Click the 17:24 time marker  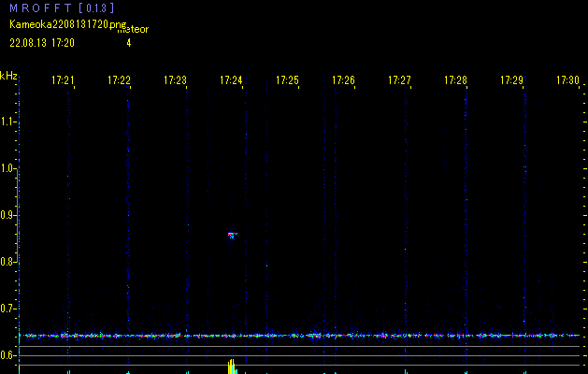(x=231, y=80)
